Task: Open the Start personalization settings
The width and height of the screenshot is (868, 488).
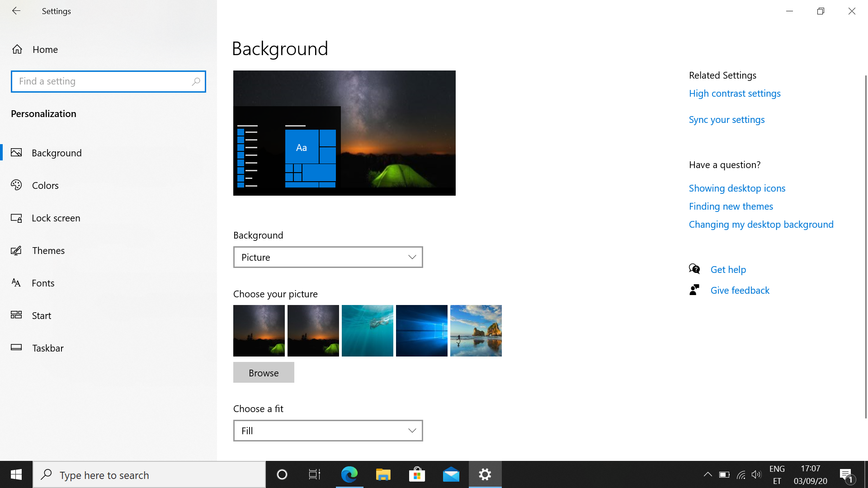Action: tap(41, 315)
